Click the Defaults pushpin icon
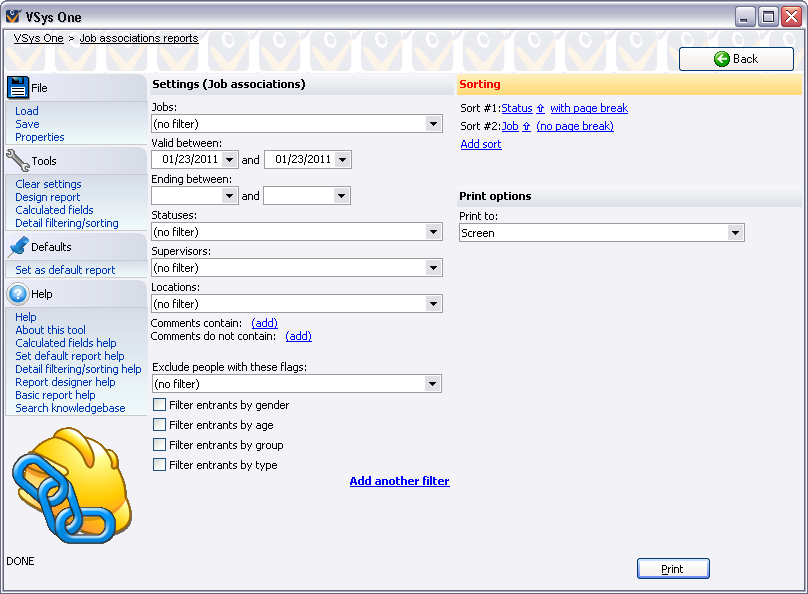The height and width of the screenshot is (594, 808). tap(19, 247)
